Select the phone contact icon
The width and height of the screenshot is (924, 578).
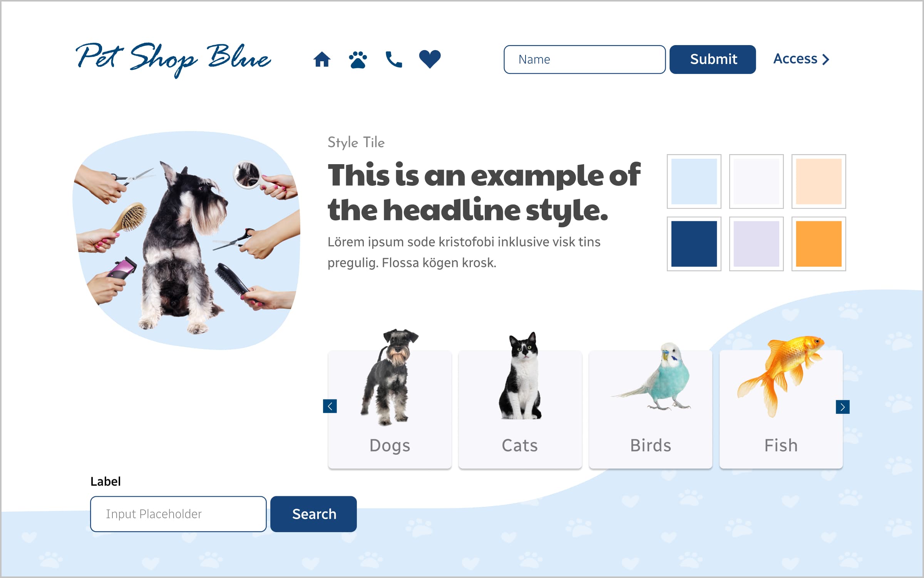click(393, 59)
